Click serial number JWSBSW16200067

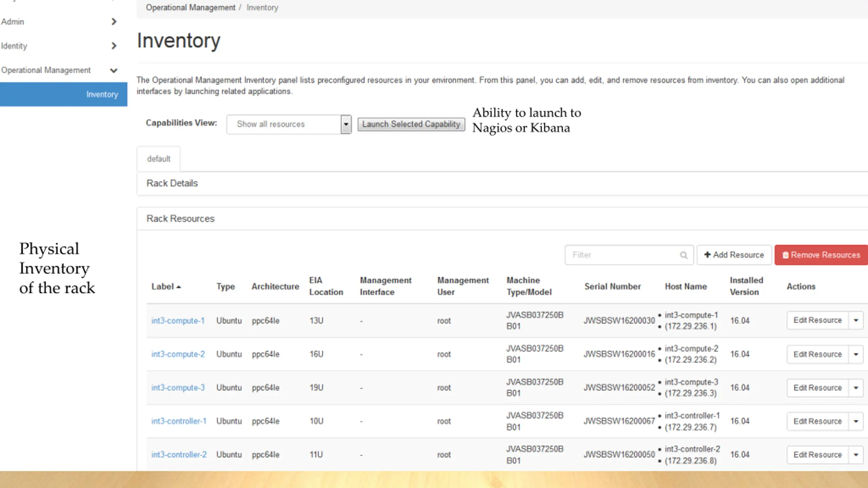coord(619,421)
